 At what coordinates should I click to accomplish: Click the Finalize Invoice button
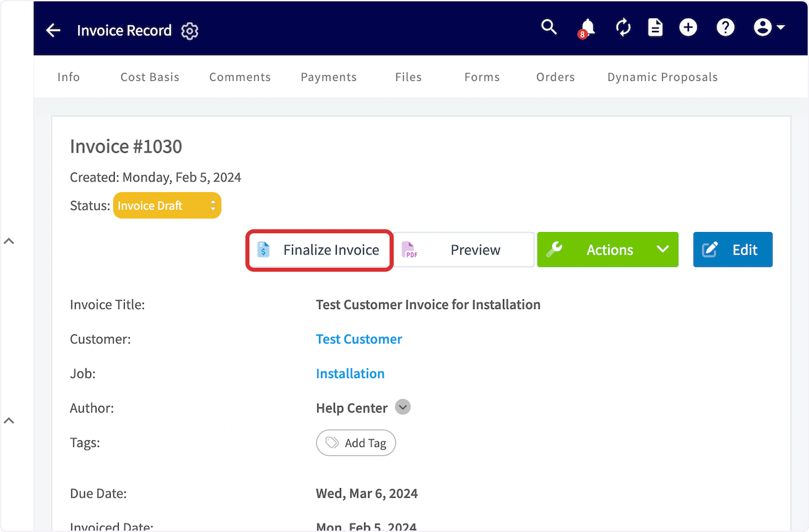click(x=319, y=250)
